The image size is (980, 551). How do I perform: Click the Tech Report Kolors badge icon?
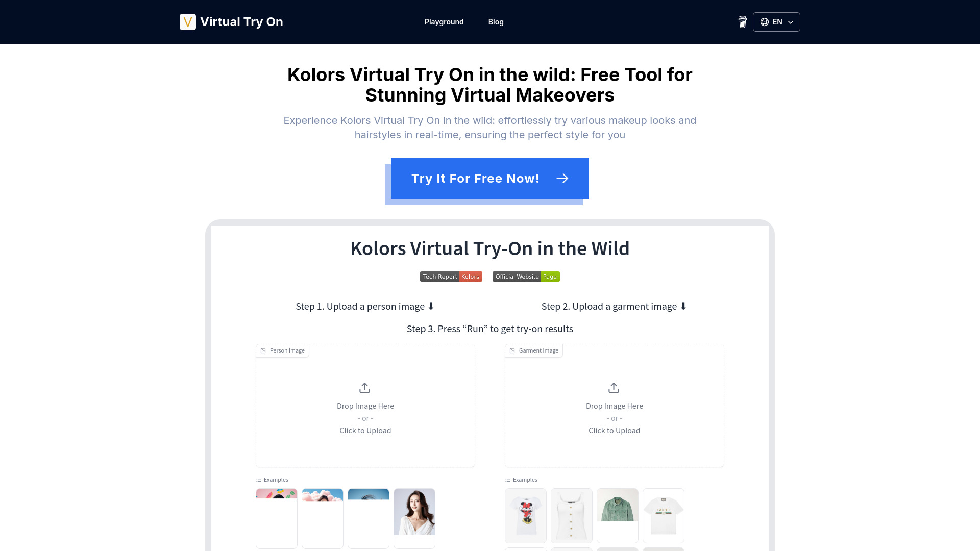point(450,277)
